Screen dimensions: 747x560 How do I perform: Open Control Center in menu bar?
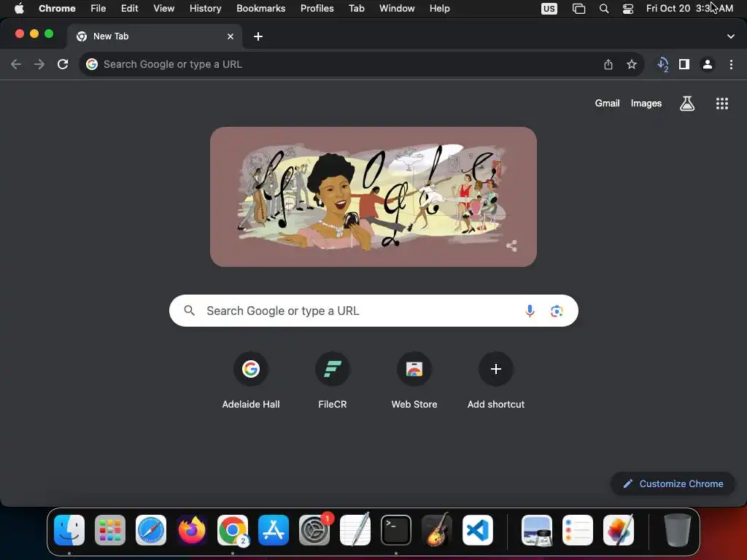point(628,9)
